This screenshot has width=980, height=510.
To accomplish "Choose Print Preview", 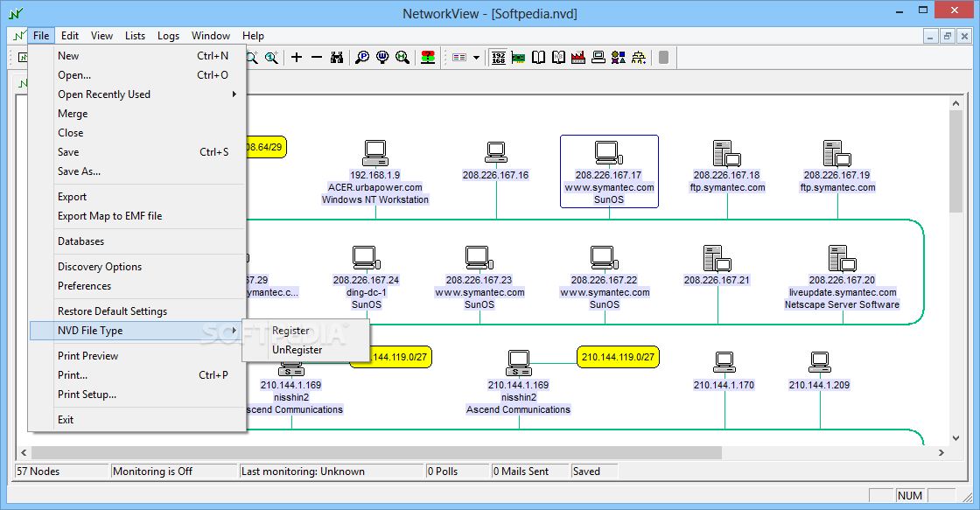I will [136, 356].
